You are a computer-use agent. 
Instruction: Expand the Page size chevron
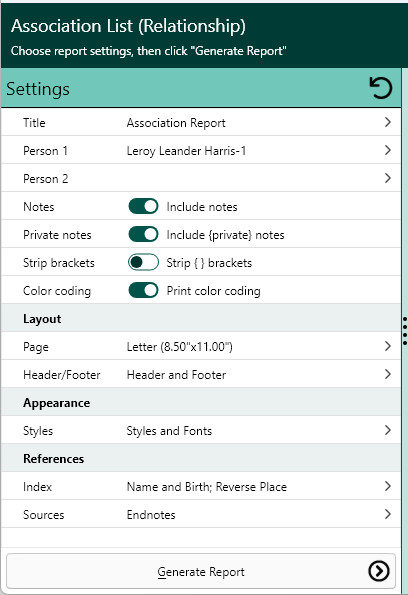tap(388, 346)
